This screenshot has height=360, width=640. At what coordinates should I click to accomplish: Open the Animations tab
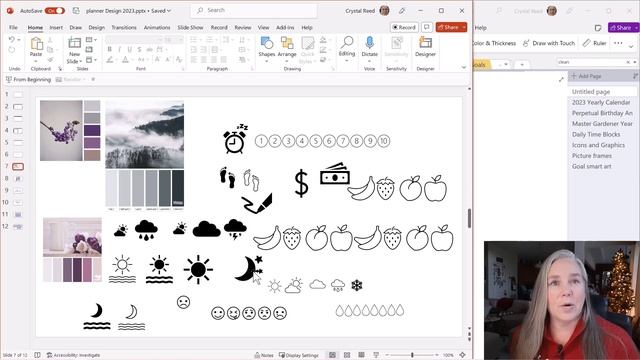tap(157, 27)
